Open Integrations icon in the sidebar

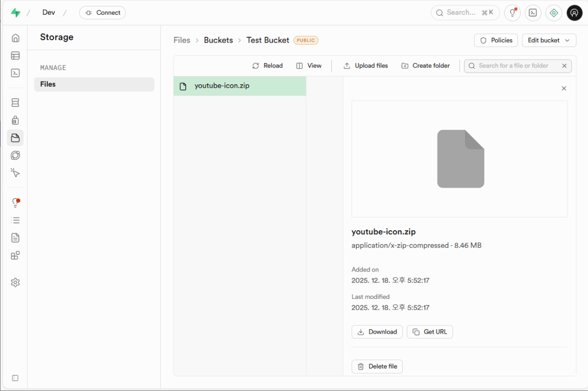15,255
